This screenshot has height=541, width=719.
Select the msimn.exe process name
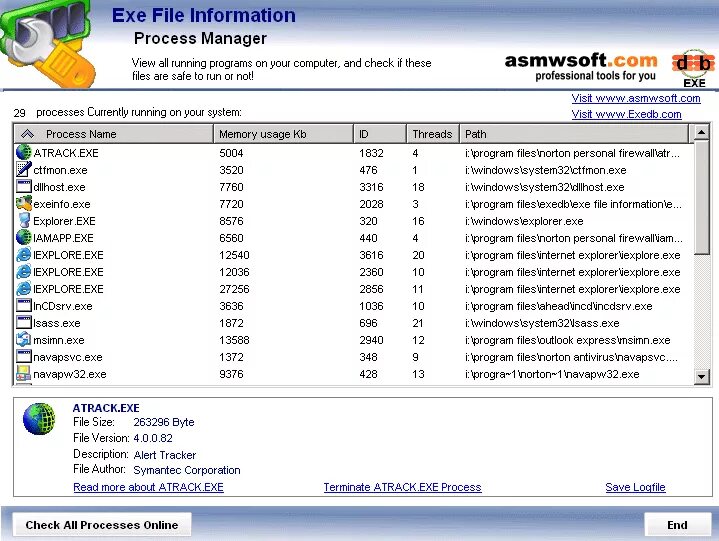59,340
